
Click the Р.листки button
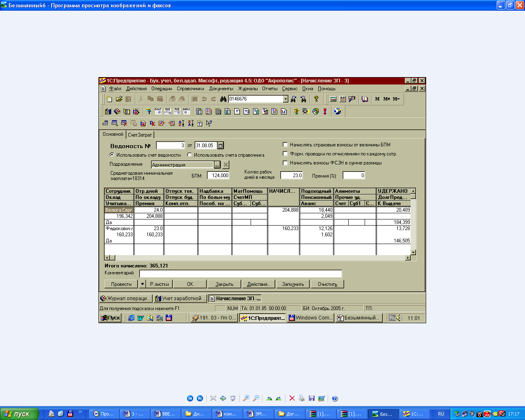[x=160, y=284]
